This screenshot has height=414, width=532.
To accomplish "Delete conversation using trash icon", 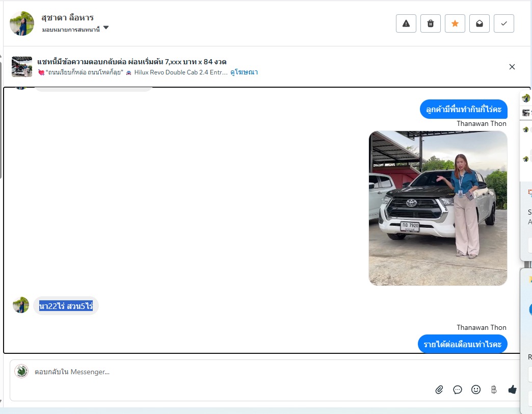I will click(430, 23).
